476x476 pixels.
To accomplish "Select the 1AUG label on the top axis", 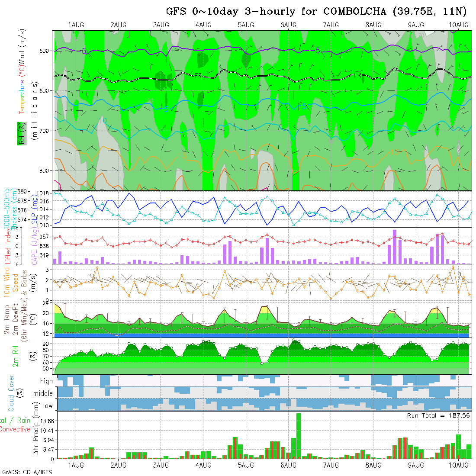I will [76, 25].
